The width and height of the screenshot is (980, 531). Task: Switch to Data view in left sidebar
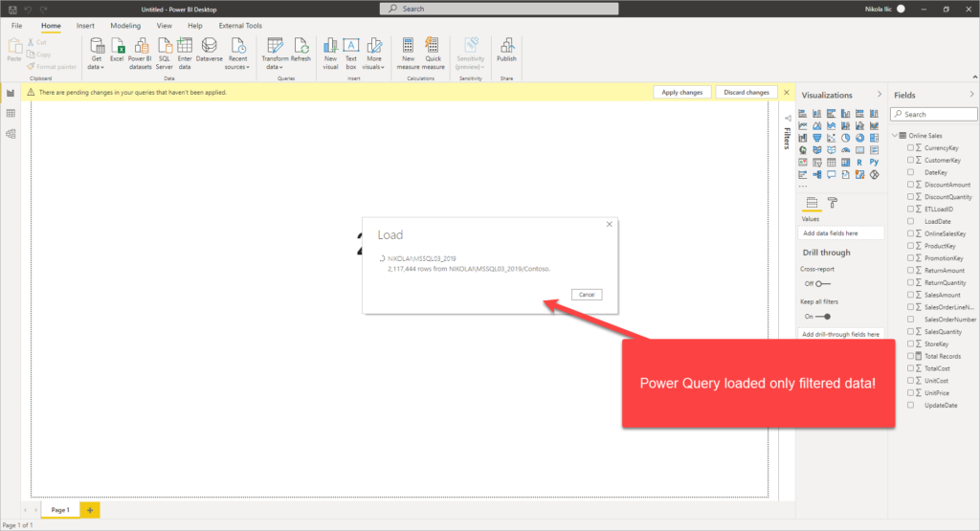tap(11, 113)
